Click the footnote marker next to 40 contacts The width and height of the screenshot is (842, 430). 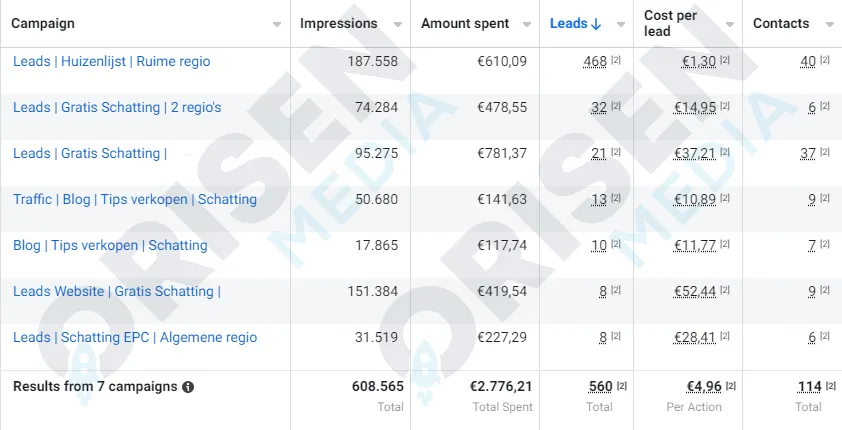pyautogui.click(x=825, y=60)
